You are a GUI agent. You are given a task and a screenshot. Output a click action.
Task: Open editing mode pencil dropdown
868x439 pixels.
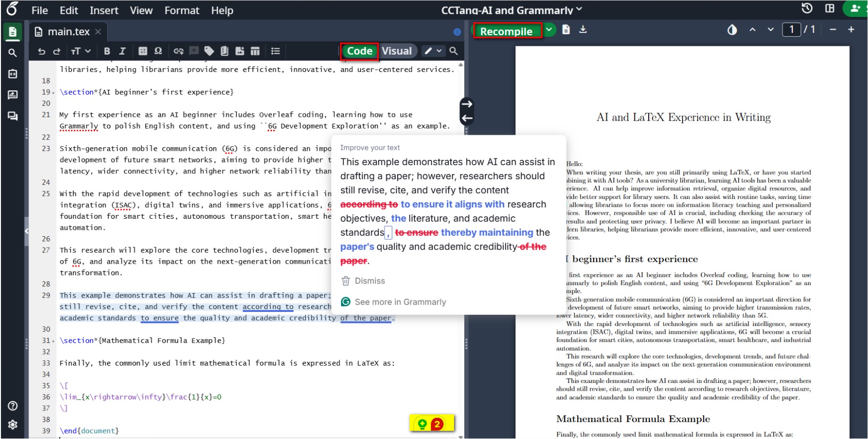(433, 51)
